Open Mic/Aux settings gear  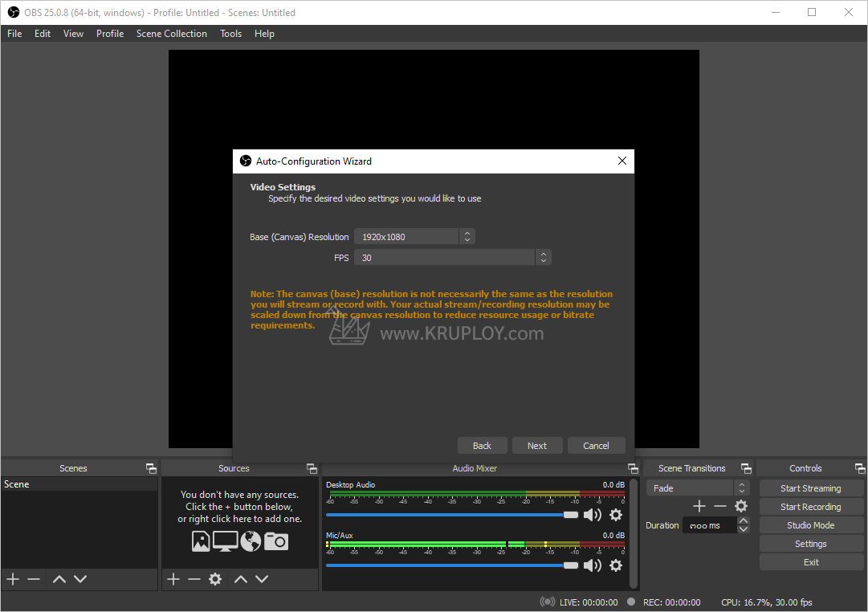coord(616,565)
